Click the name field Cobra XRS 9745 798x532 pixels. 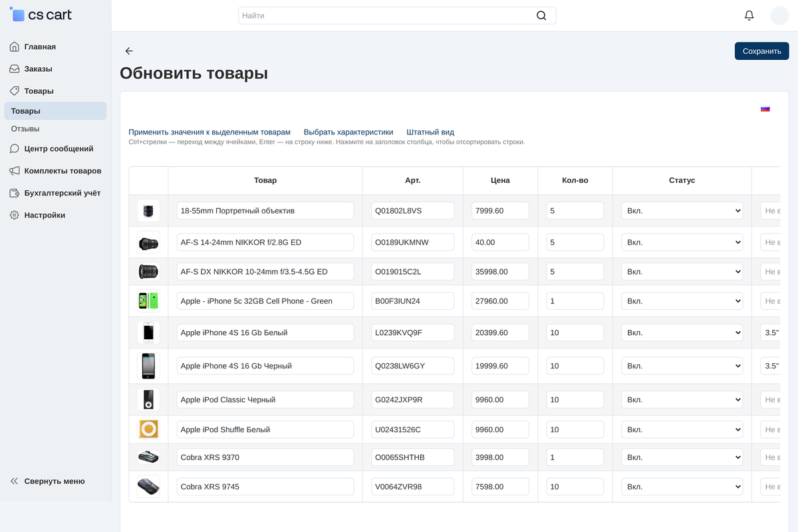click(265, 487)
